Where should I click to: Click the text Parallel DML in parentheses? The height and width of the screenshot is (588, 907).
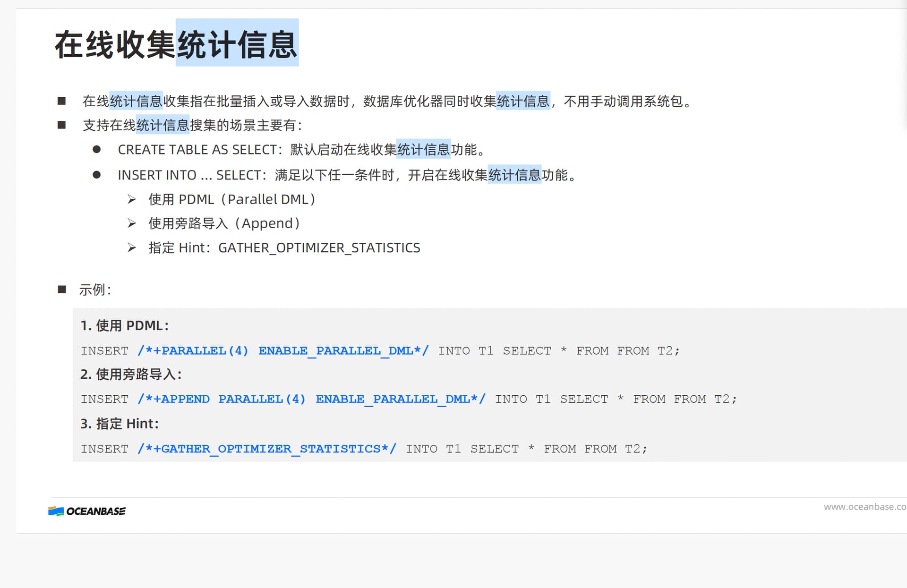pyautogui.click(x=268, y=200)
